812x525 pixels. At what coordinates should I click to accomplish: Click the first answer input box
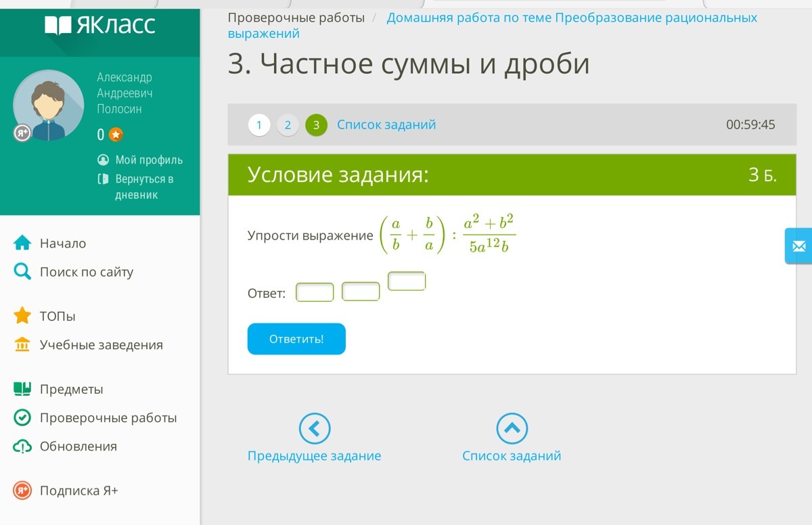(315, 292)
